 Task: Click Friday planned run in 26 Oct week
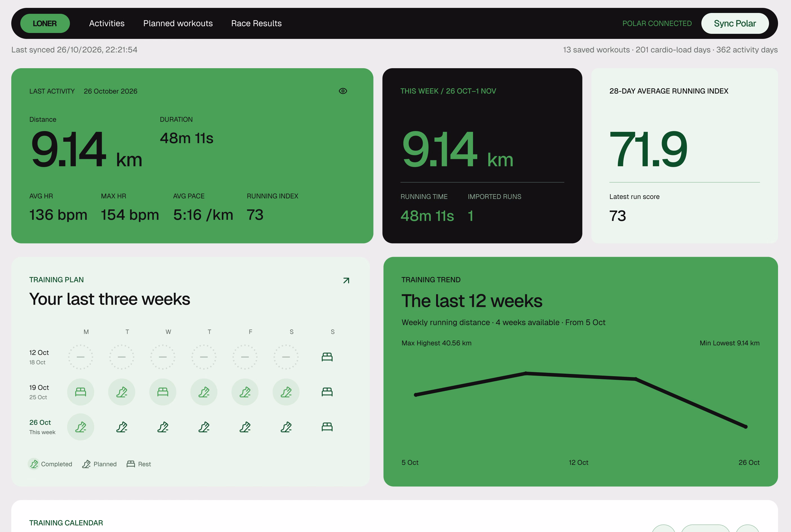(x=245, y=427)
